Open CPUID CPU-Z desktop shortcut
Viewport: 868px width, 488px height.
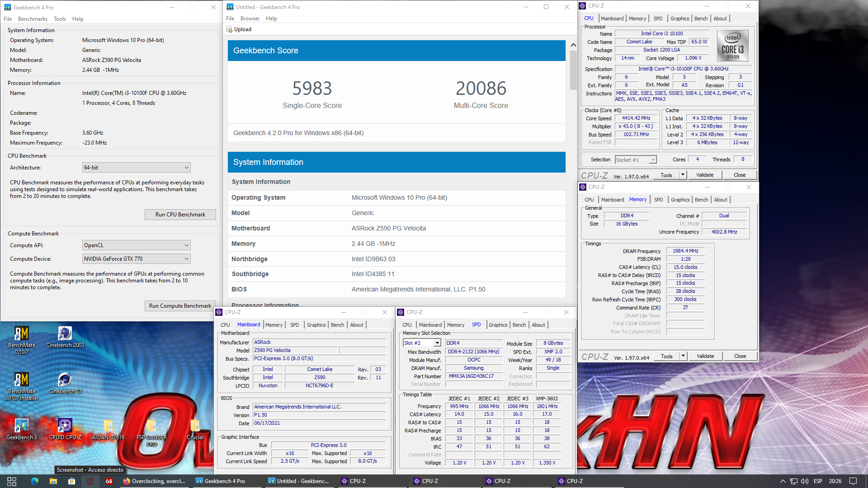coord(65,429)
